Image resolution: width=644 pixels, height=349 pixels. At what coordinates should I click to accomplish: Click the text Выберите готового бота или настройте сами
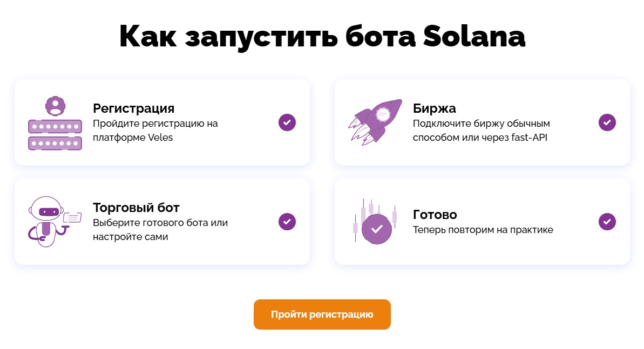pos(160,230)
